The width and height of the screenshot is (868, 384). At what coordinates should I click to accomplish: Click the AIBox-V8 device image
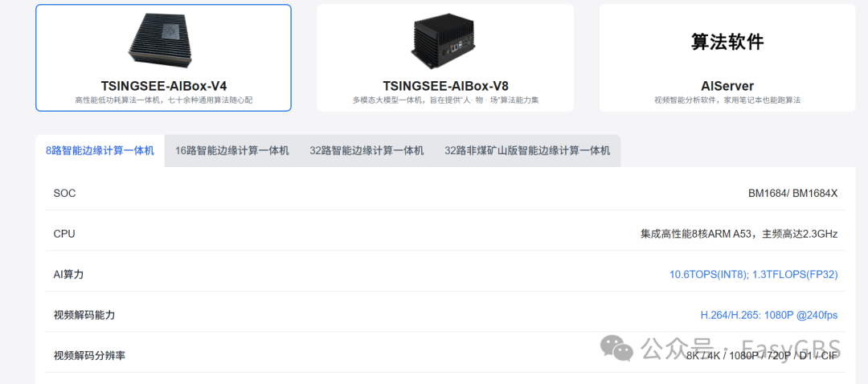445,41
